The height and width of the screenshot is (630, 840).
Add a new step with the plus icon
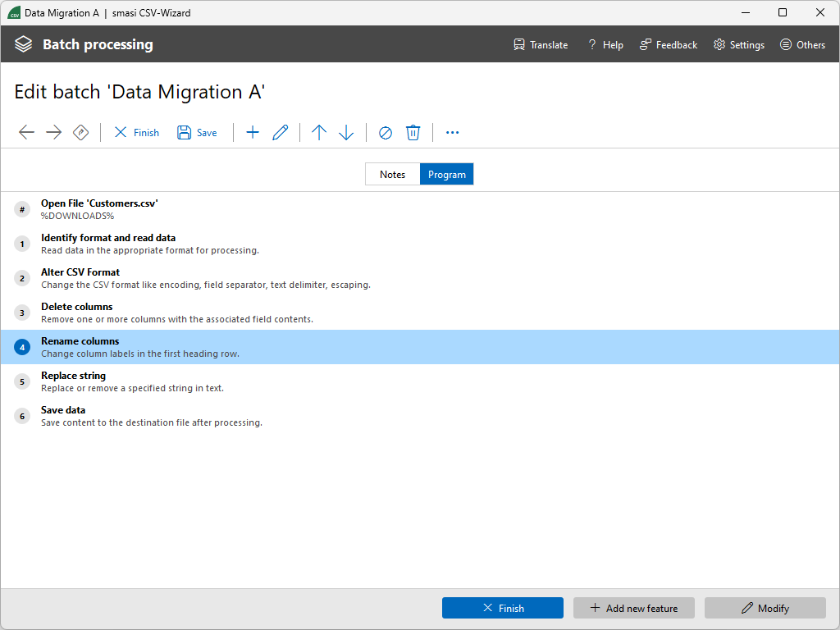(x=253, y=132)
